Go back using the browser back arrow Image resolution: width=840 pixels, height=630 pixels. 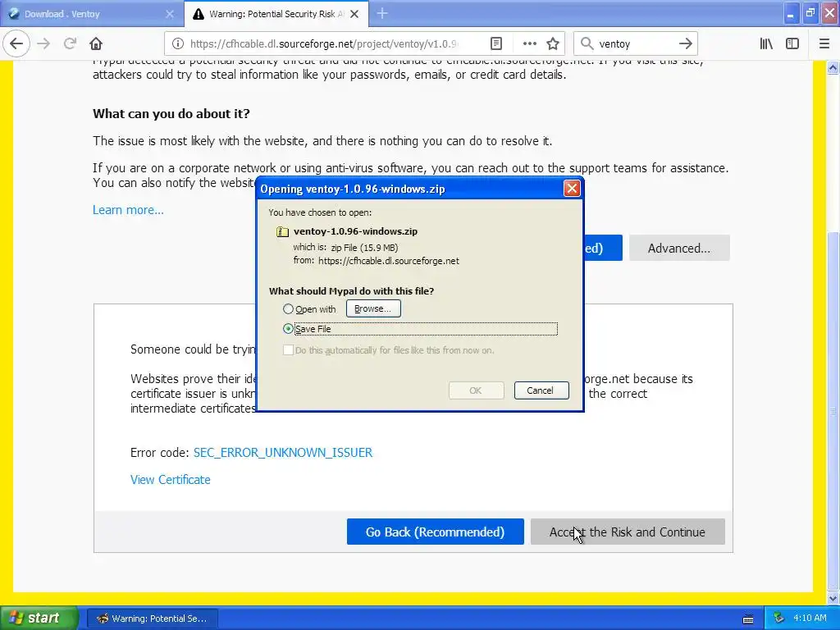click(16, 43)
